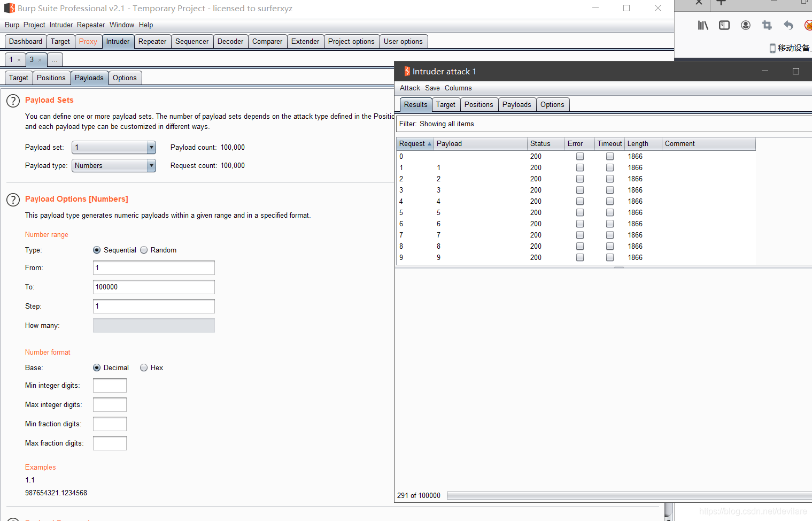Select Sequential number range type

97,250
